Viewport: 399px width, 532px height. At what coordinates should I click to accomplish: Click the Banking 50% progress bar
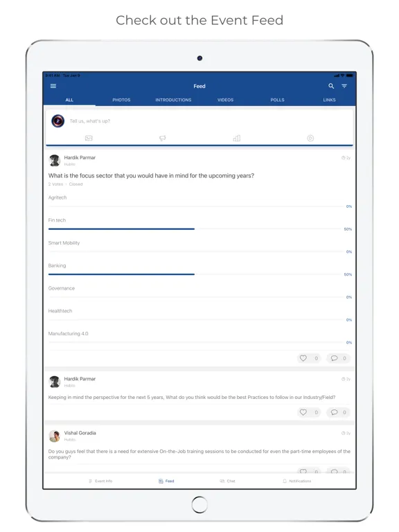click(121, 274)
